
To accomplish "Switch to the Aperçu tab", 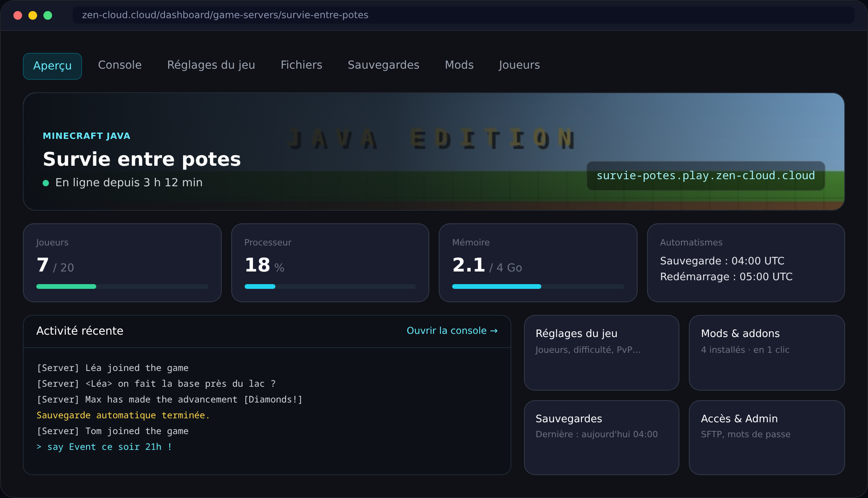I will (x=52, y=66).
